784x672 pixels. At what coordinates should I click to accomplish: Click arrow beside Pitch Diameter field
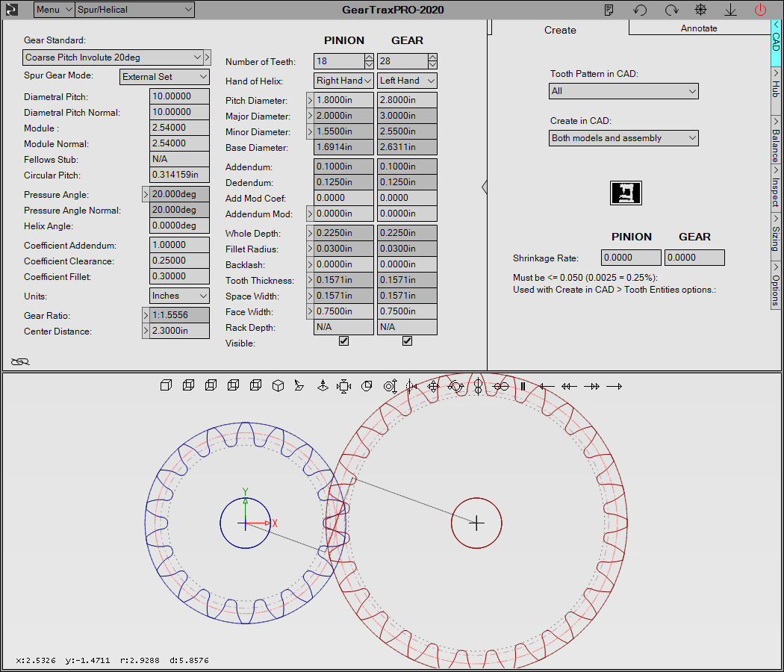tap(310, 100)
